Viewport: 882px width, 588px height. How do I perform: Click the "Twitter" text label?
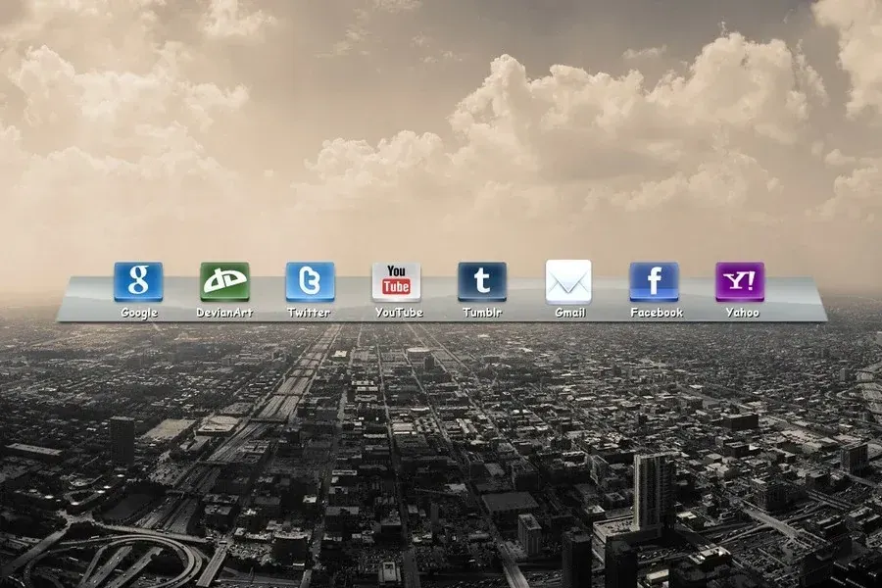coord(309,313)
